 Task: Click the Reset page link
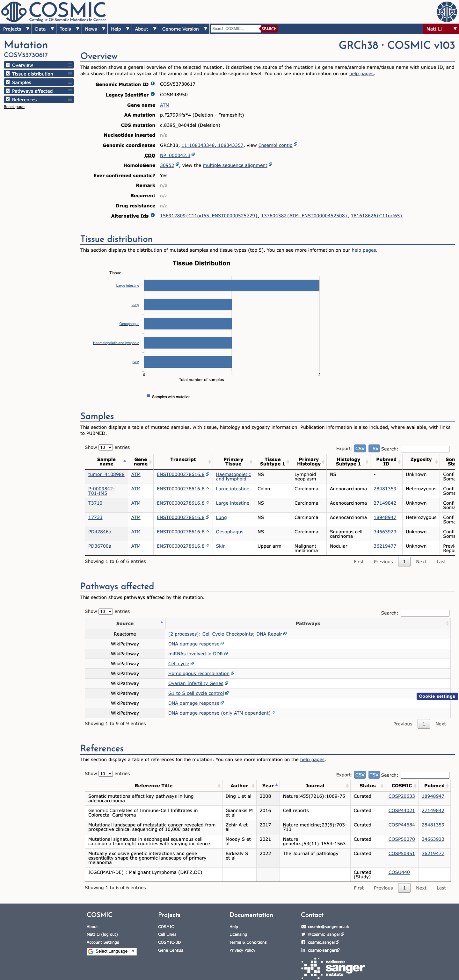coord(14,106)
